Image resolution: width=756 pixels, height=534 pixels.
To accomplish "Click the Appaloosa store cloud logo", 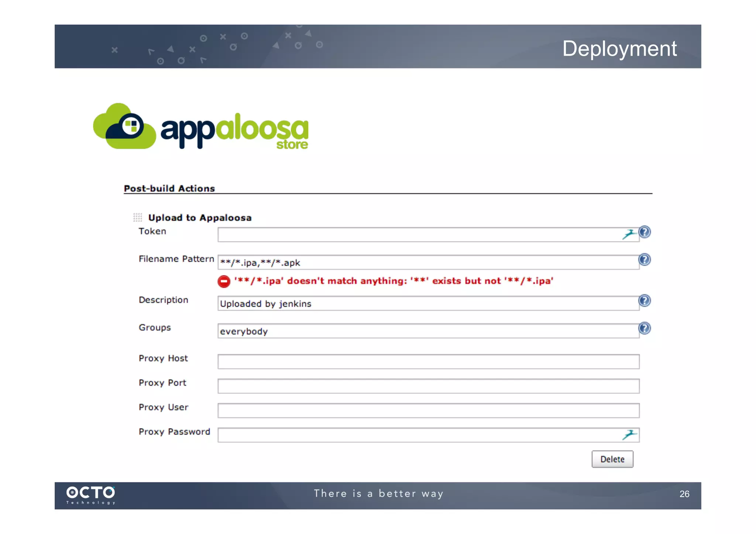I will 124,127.
